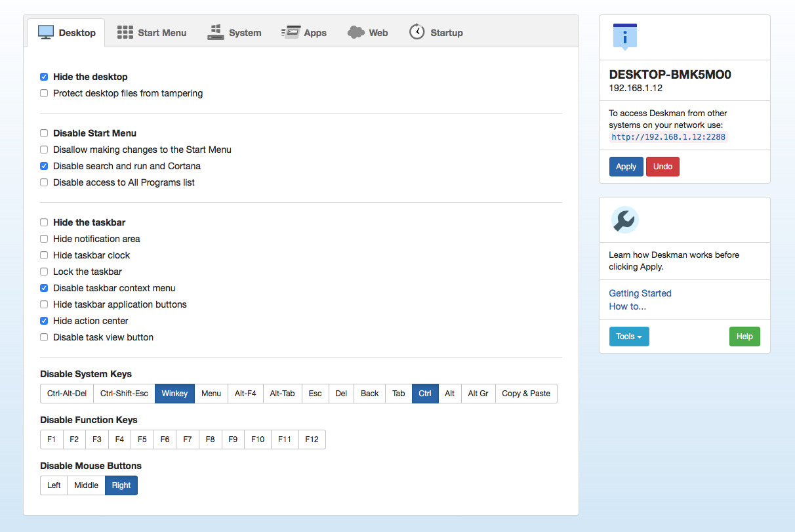795x532 pixels.
Task: Open the Getting Started link
Action: coord(640,293)
